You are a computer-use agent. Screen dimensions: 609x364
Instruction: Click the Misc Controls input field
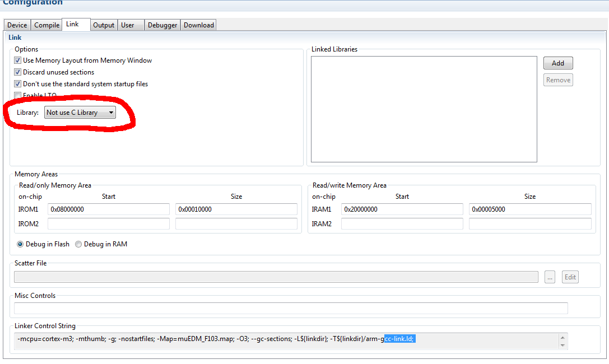291,308
